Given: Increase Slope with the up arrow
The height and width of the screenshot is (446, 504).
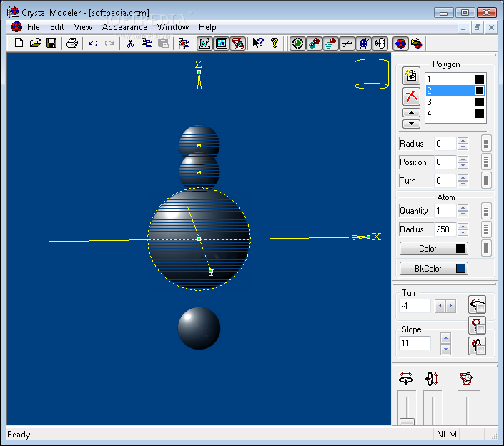Looking at the screenshot, I should [x=445, y=338].
